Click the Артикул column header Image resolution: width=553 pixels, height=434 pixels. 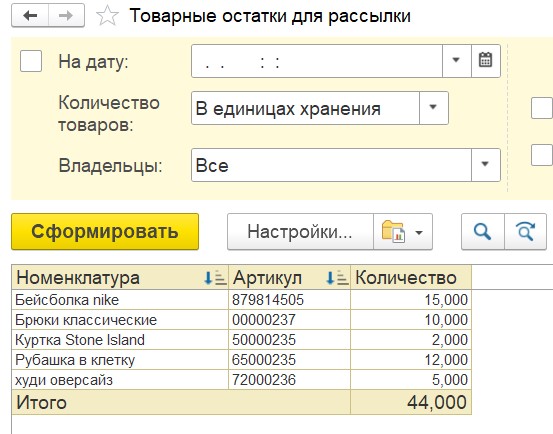[x=290, y=278]
